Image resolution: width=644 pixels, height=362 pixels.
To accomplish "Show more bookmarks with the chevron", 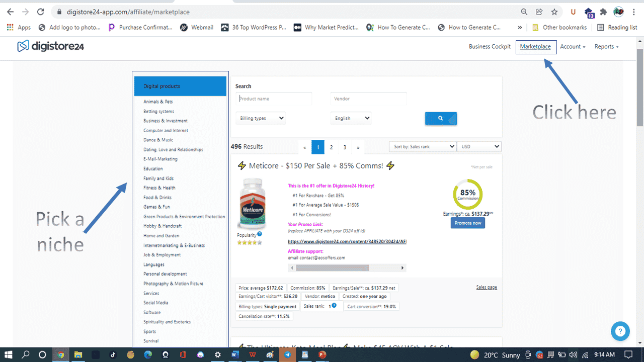I will 520,27.
